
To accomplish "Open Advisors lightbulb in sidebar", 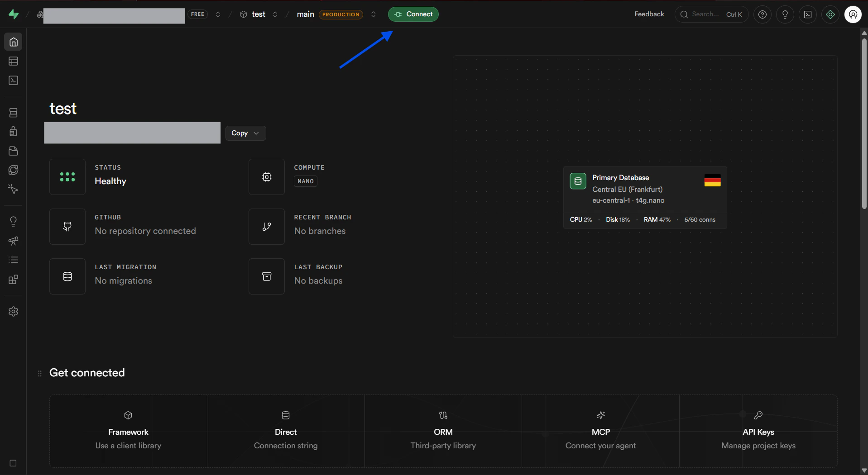I will (14, 221).
